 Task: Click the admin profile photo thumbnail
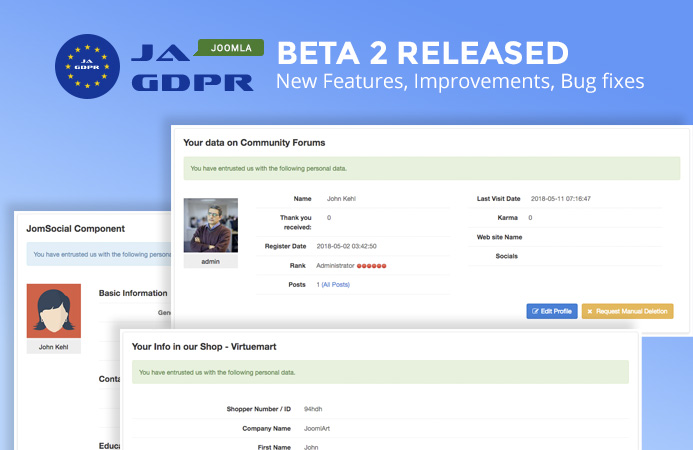click(211, 225)
